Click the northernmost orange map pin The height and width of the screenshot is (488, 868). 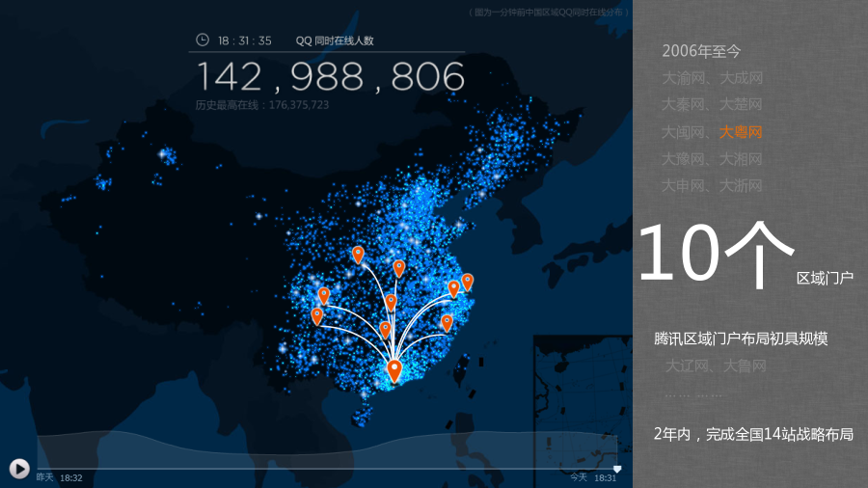358,255
